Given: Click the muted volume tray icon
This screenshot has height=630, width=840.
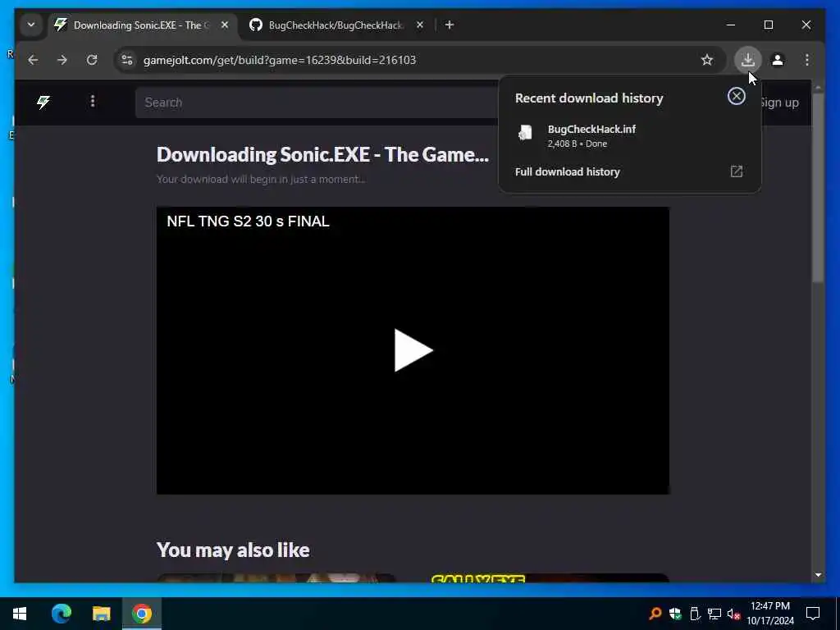Looking at the screenshot, I should coord(734,614).
